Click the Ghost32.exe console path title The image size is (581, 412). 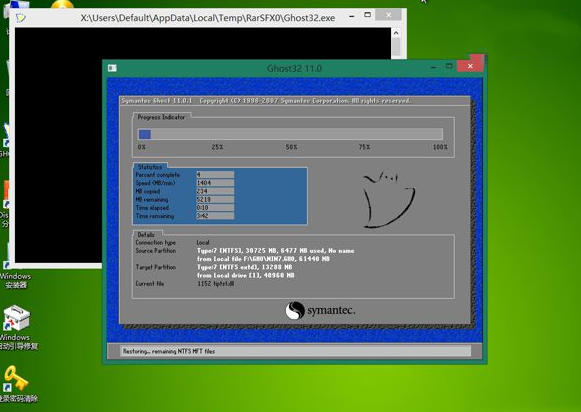click(208, 18)
